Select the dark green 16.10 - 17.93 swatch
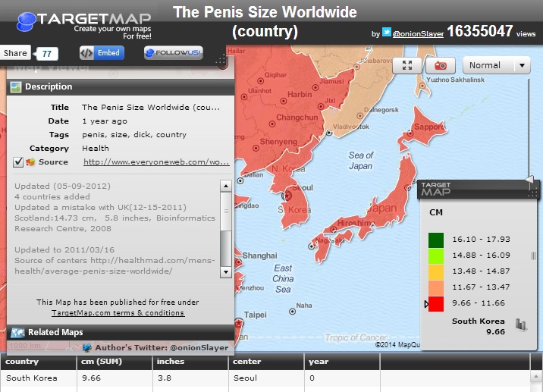This screenshot has height=392, width=543. click(435, 240)
